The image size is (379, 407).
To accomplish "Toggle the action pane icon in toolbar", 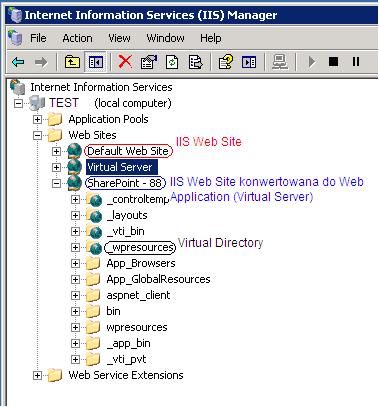I will click(249, 62).
